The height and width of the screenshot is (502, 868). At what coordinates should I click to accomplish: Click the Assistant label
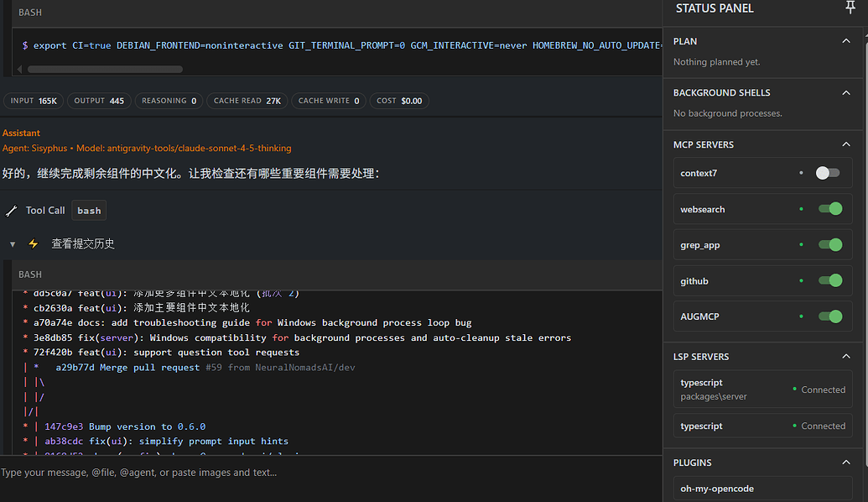(21, 133)
